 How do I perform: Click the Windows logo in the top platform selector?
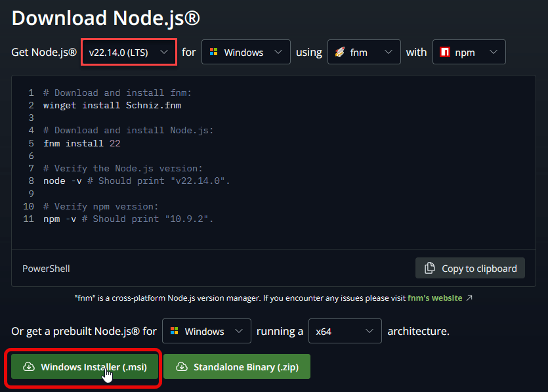coord(213,53)
